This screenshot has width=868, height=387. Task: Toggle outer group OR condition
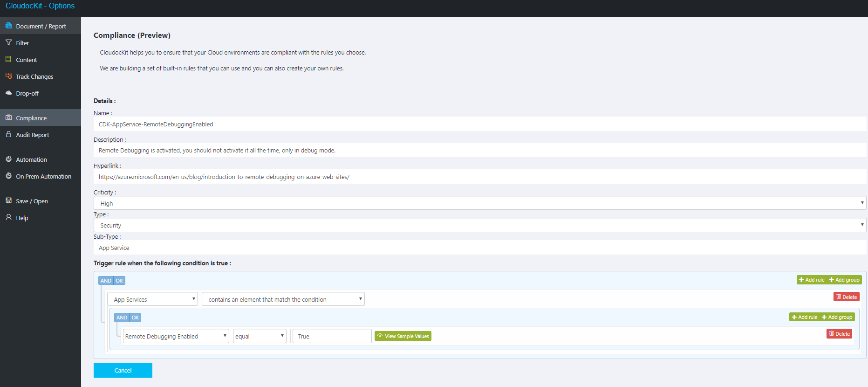pos(119,281)
